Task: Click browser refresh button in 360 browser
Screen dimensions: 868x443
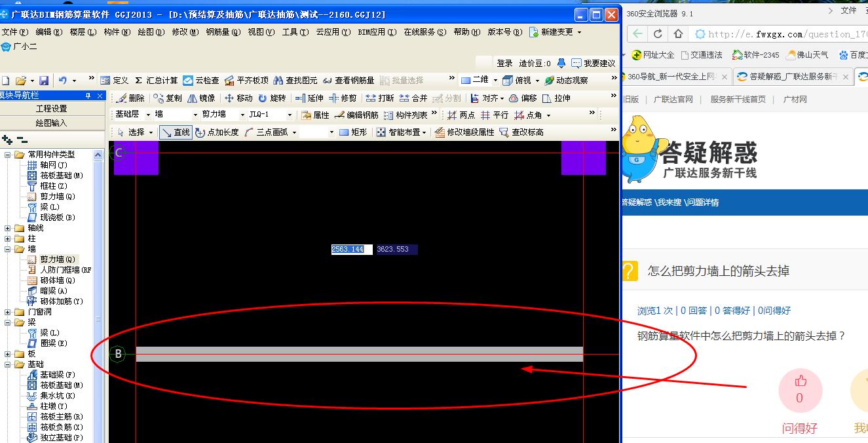Action: (658, 34)
